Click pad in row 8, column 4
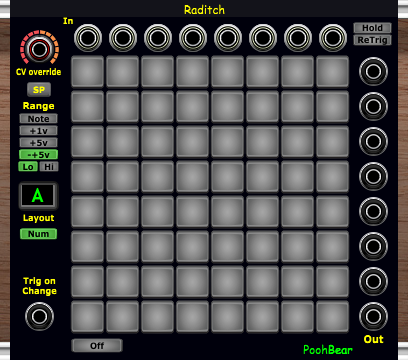This screenshot has width=408, height=360. pyautogui.click(x=192, y=316)
